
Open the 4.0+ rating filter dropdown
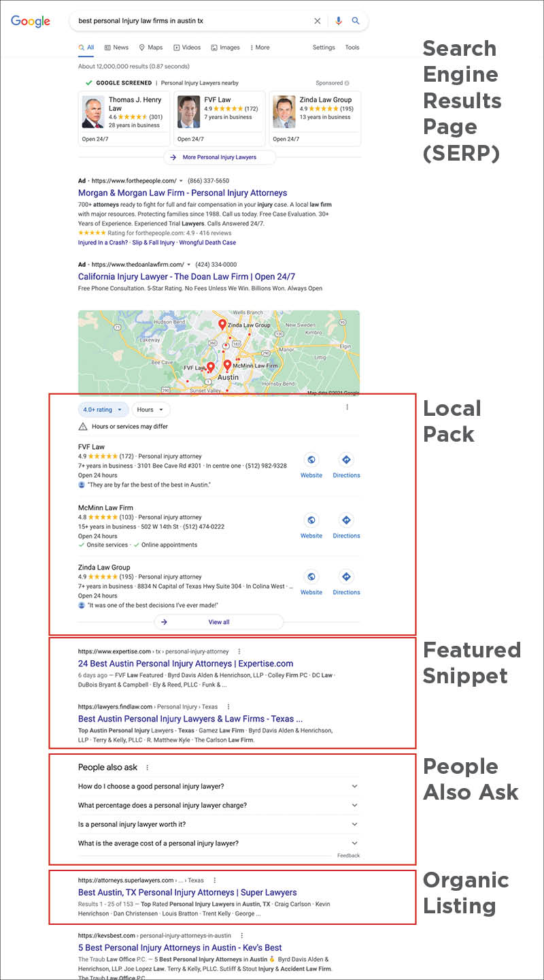point(102,409)
